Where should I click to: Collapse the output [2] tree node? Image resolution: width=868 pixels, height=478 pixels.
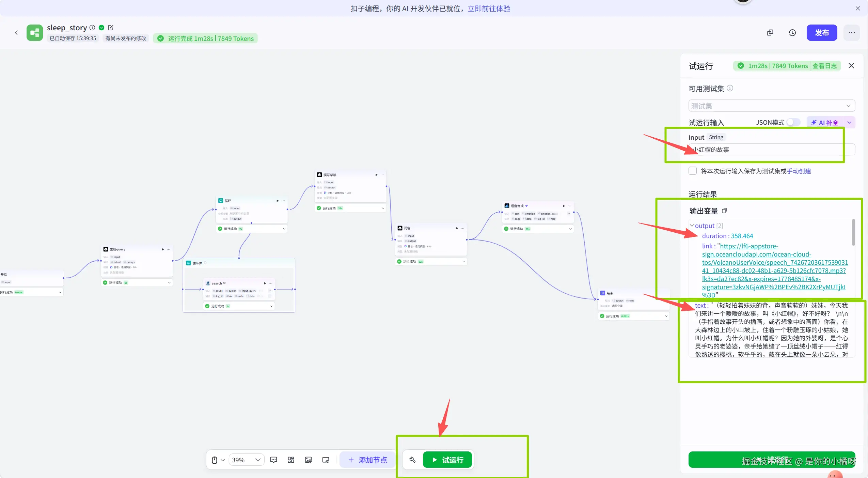pyautogui.click(x=692, y=226)
